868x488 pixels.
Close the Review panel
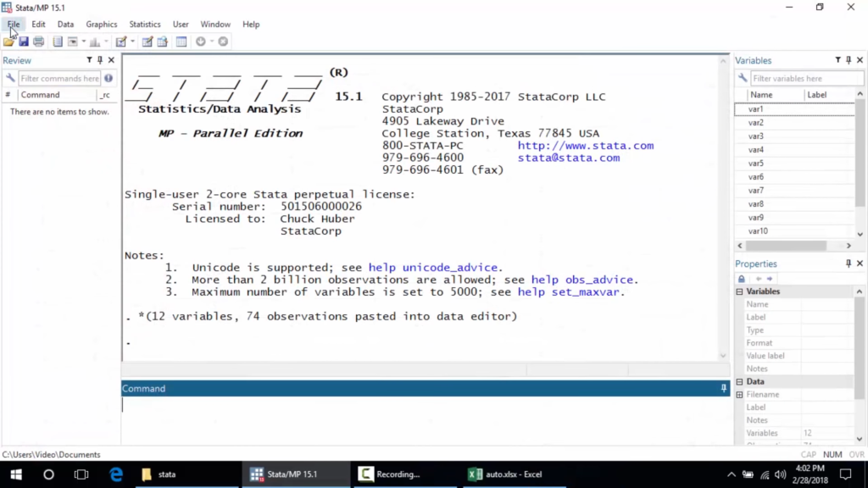(111, 60)
